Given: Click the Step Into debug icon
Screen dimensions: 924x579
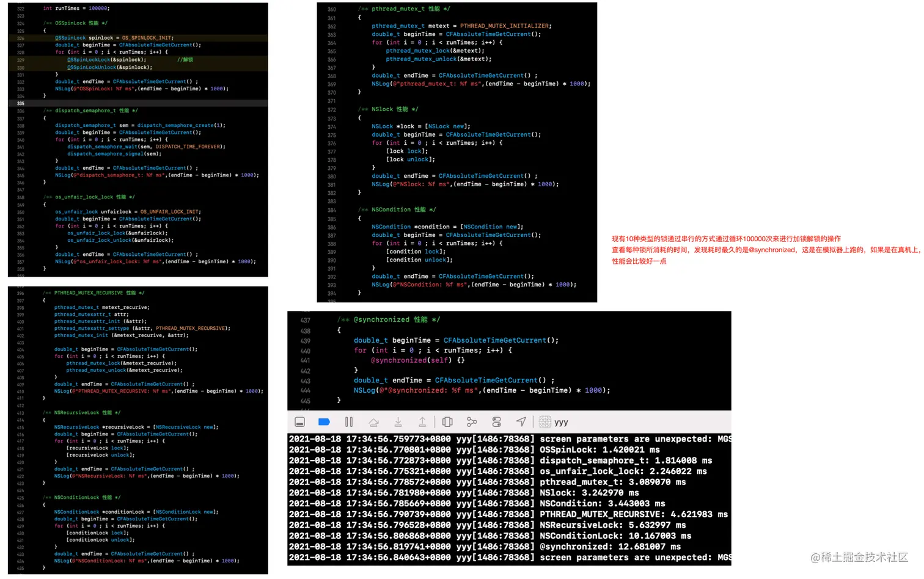Looking at the screenshot, I should click(398, 422).
